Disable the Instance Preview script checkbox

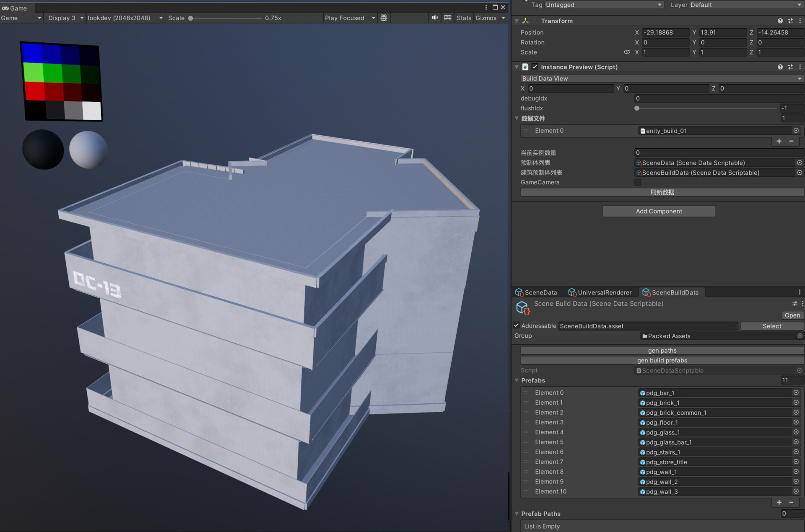535,67
